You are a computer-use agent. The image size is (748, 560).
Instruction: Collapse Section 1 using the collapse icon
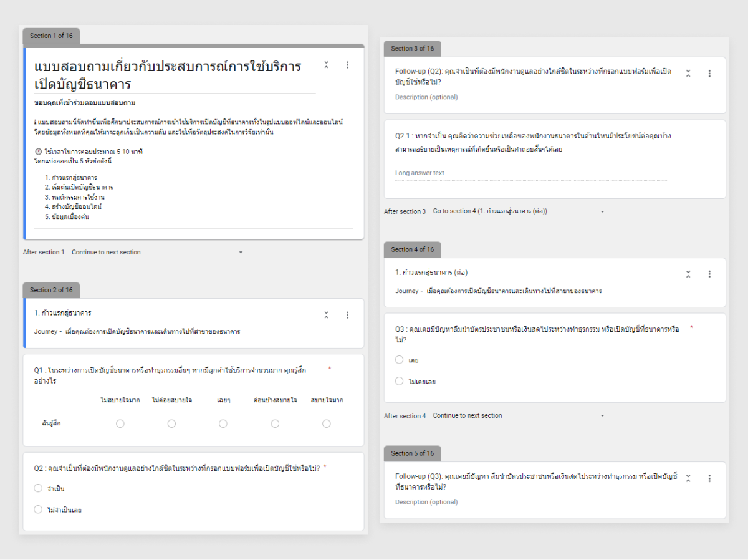326,65
